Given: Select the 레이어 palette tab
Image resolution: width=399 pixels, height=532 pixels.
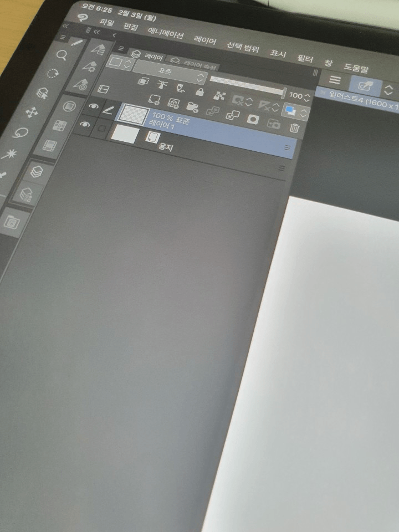Looking at the screenshot, I should coord(149,55).
